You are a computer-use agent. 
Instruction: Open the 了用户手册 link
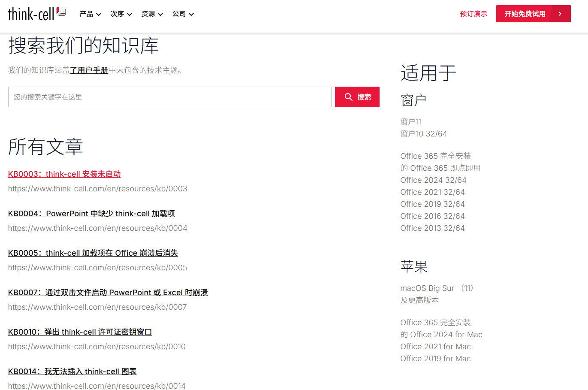point(89,70)
